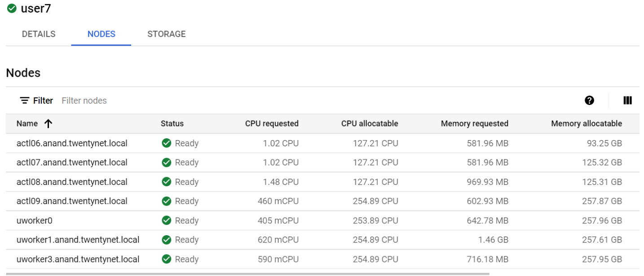Click the green check beside user7
This screenshot has height=276, width=644.
click(12, 9)
